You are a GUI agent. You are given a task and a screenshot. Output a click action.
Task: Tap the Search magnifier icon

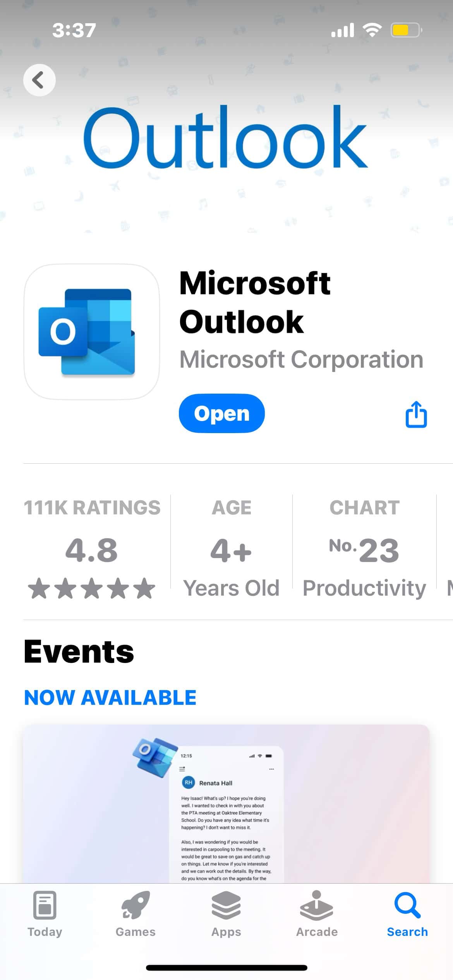[x=407, y=906]
